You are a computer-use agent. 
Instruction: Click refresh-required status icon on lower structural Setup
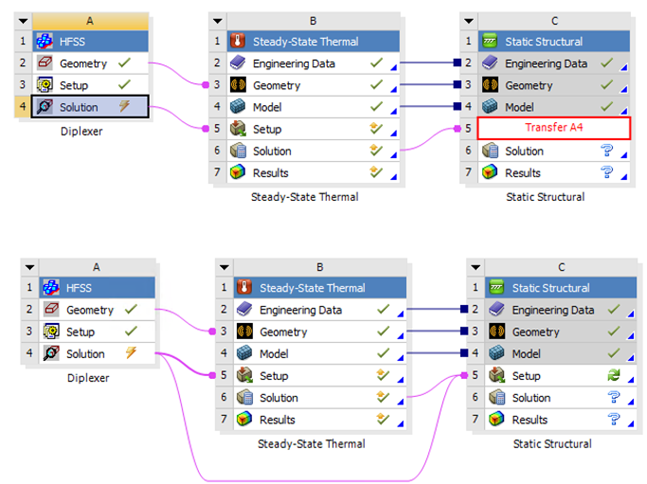pos(614,375)
